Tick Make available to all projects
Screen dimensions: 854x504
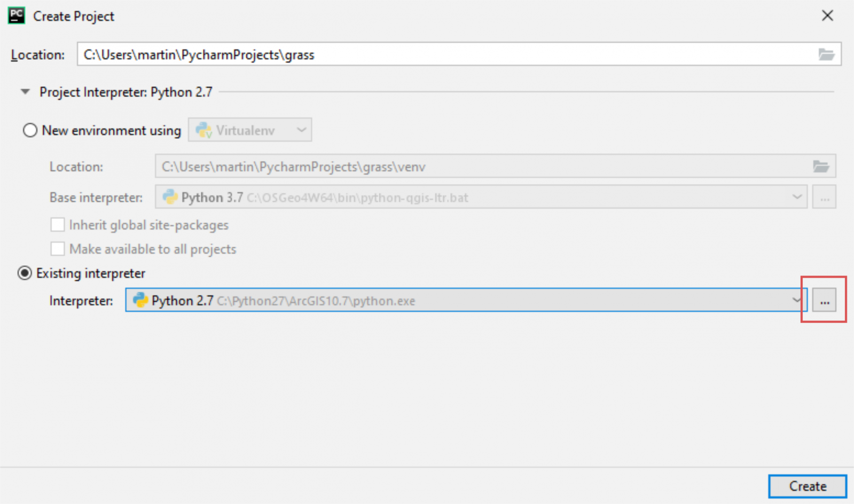(58, 249)
